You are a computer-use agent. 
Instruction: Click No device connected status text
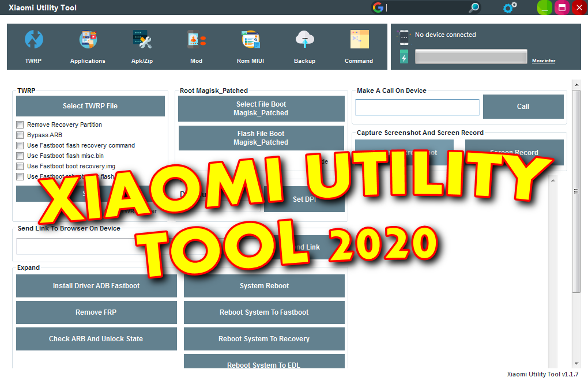[x=446, y=35]
